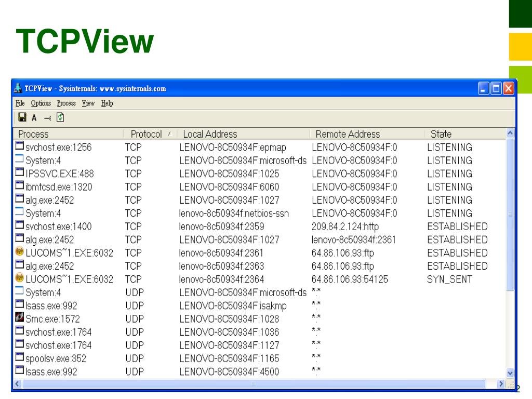The width and height of the screenshot is (532, 399).
Task: Click the IPSSVC.EXE:488 process icon
Action: tap(20, 172)
